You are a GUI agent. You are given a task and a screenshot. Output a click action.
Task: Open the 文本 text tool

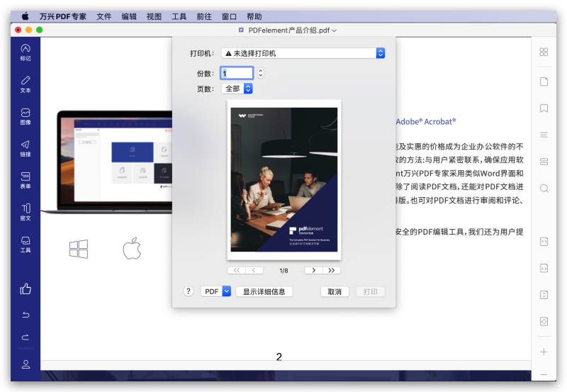[26, 84]
